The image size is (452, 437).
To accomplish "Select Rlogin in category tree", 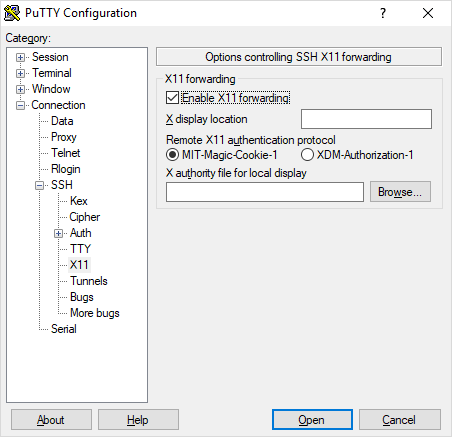I will coord(66,169).
